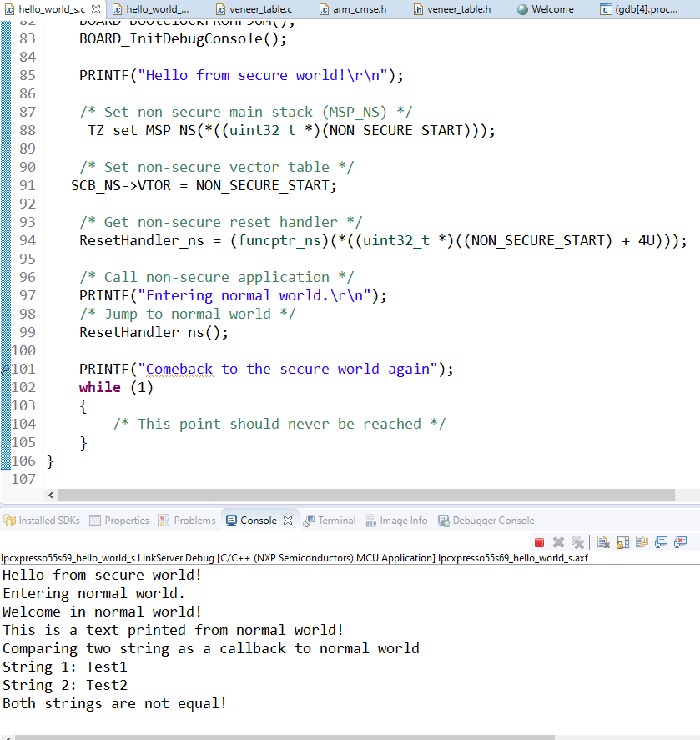This screenshot has width=700, height=740.
Task: Click "ResetHandler_ns();" call on line 99
Action: (154, 332)
